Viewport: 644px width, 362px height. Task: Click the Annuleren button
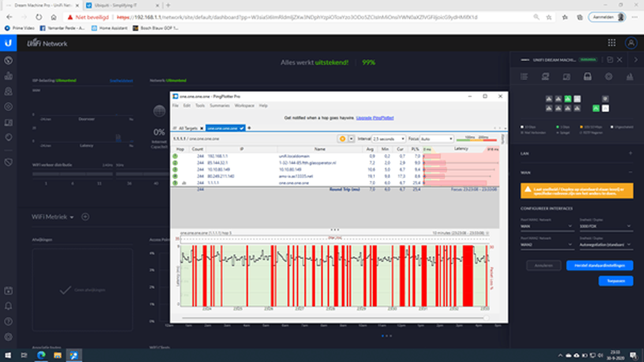point(544,266)
